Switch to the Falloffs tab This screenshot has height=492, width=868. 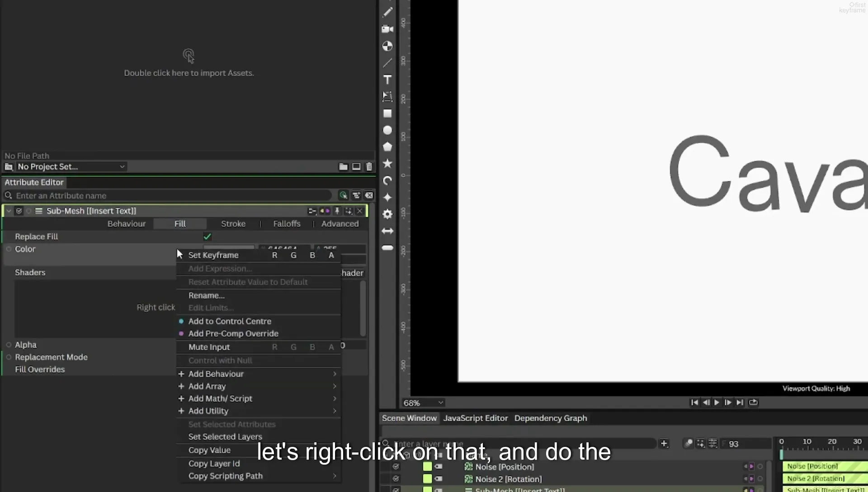[287, 224]
